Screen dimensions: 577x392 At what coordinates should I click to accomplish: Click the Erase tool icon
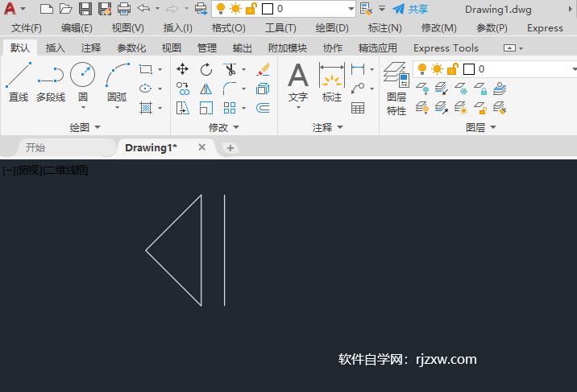pos(263,69)
